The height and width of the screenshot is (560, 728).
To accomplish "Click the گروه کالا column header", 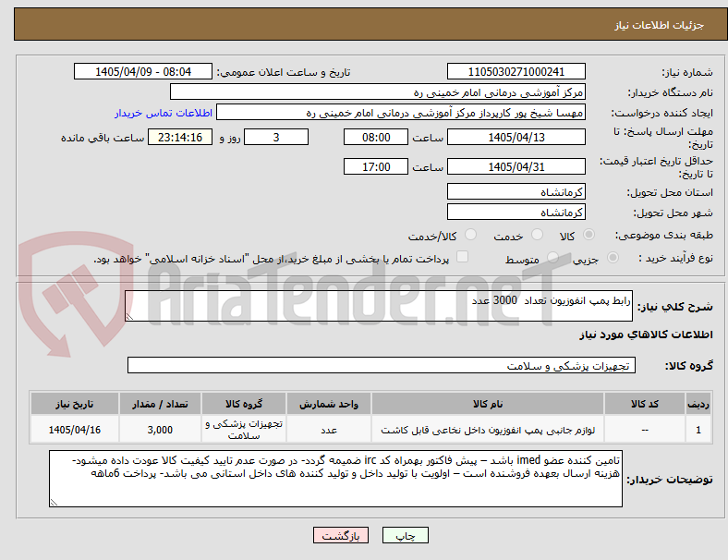I will pyautogui.click(x=244, y=404).
